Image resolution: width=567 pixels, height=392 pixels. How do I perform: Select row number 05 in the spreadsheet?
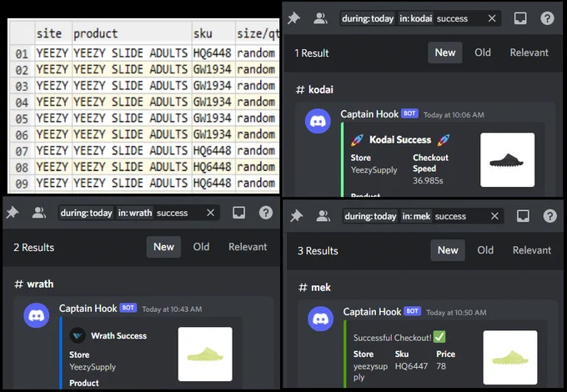pos(22,118)
